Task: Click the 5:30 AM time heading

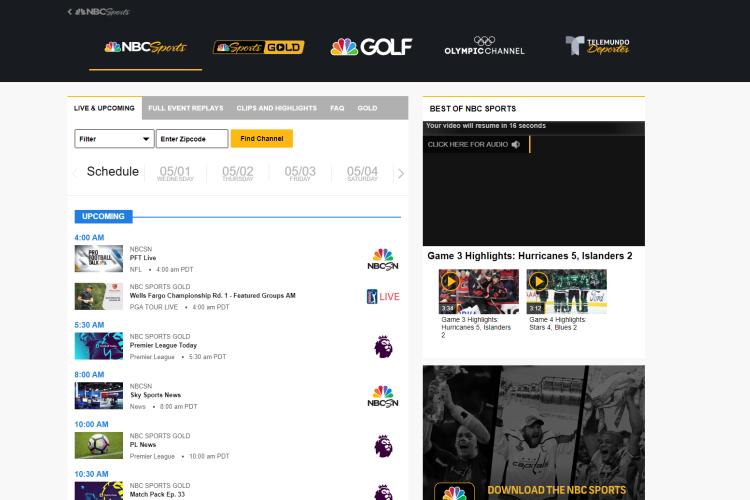Action: (89, 325)
